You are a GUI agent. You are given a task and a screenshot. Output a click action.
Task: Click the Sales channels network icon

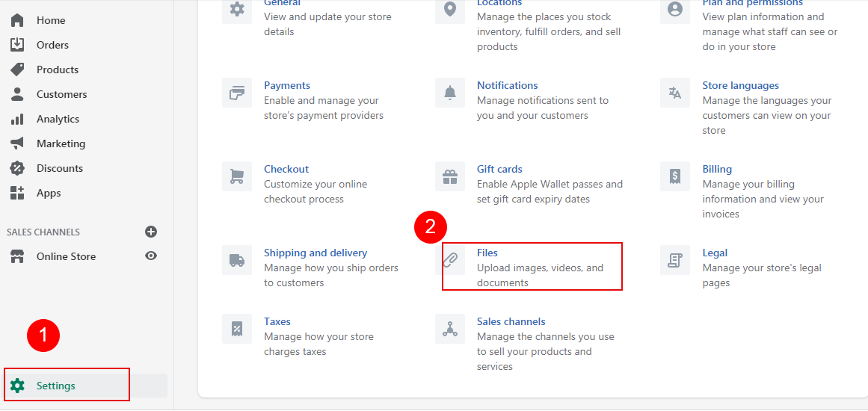point(450,330)
